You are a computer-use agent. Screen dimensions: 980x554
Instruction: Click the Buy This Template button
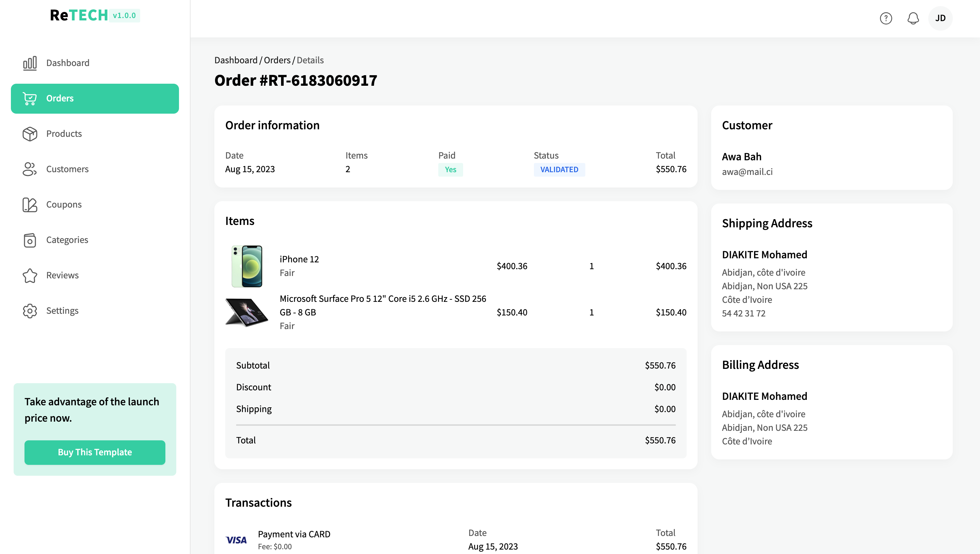95,452
